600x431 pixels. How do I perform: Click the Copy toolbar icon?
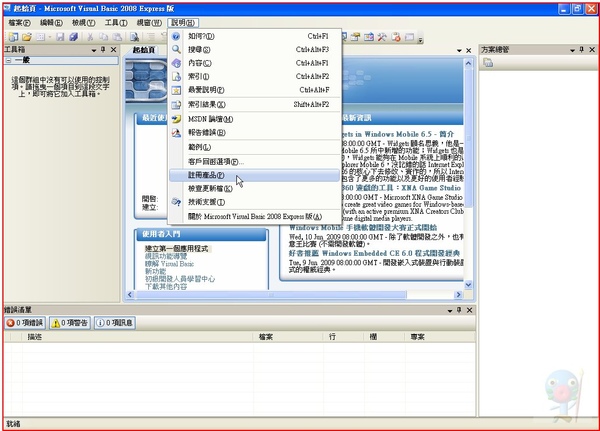point(103,37)
